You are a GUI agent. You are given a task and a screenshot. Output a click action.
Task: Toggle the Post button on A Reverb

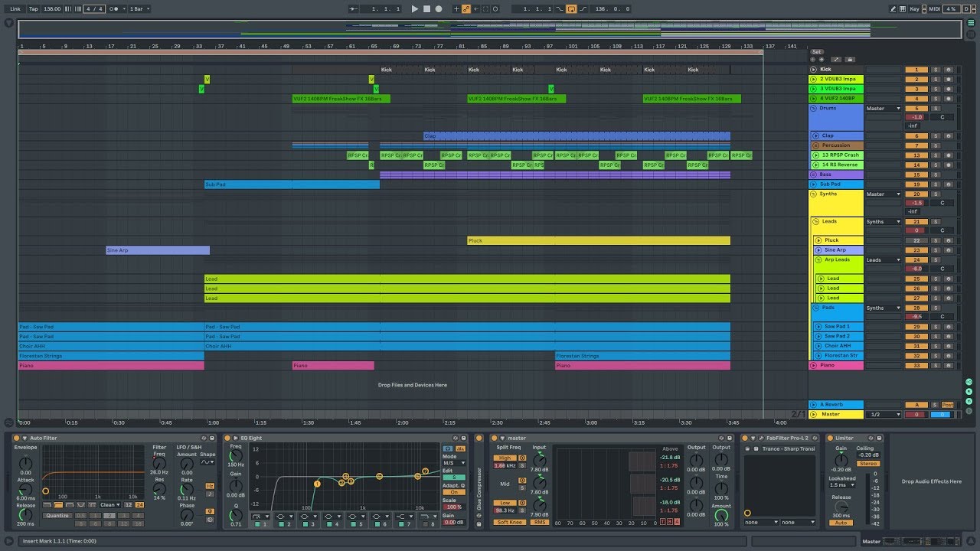coord(948,405)
